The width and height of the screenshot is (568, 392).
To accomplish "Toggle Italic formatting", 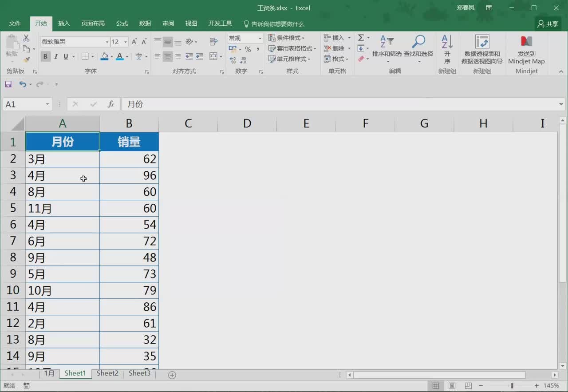I will (x=56, y=56).
